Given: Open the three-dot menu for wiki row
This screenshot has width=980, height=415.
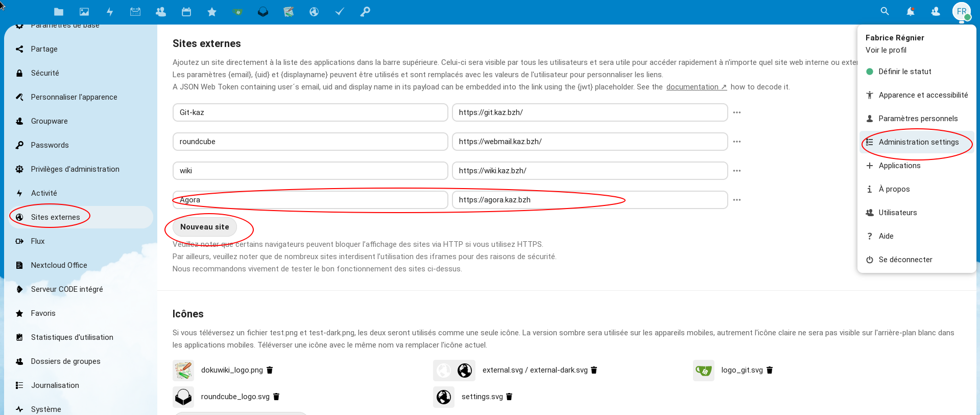Looking at the screenshot, I should 737,171.
